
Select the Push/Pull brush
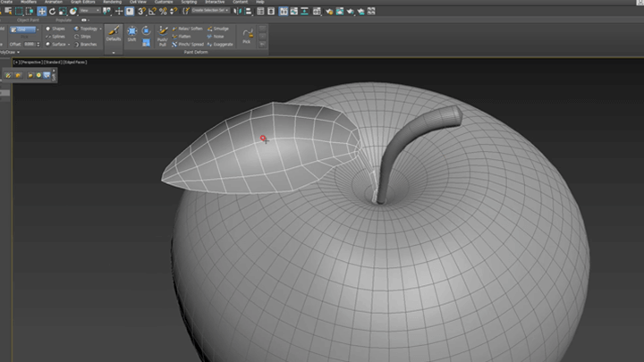163,36
